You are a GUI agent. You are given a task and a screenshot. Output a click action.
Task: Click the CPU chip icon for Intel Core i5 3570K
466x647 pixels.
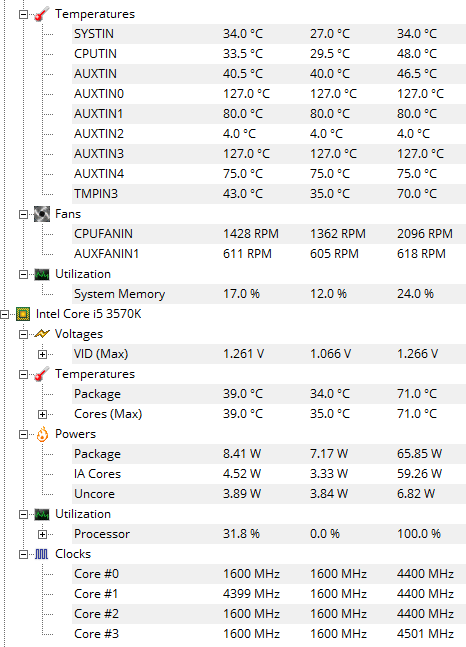pos(23,314)
